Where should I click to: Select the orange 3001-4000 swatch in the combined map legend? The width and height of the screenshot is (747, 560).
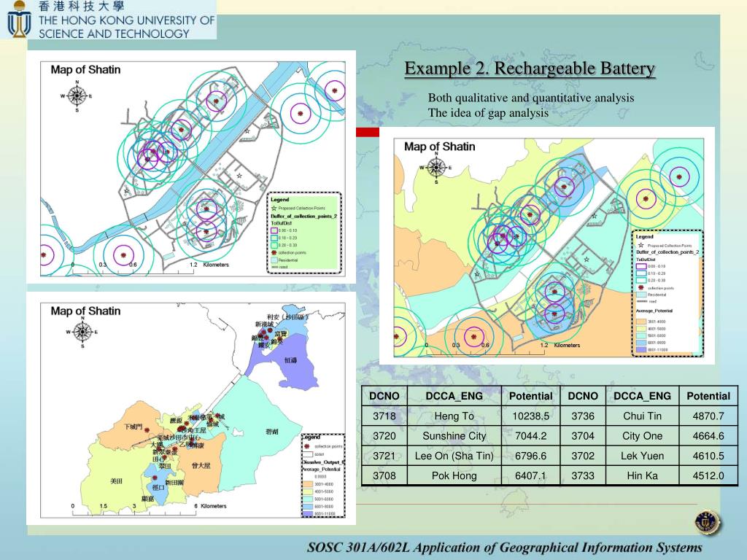(641, 322)
